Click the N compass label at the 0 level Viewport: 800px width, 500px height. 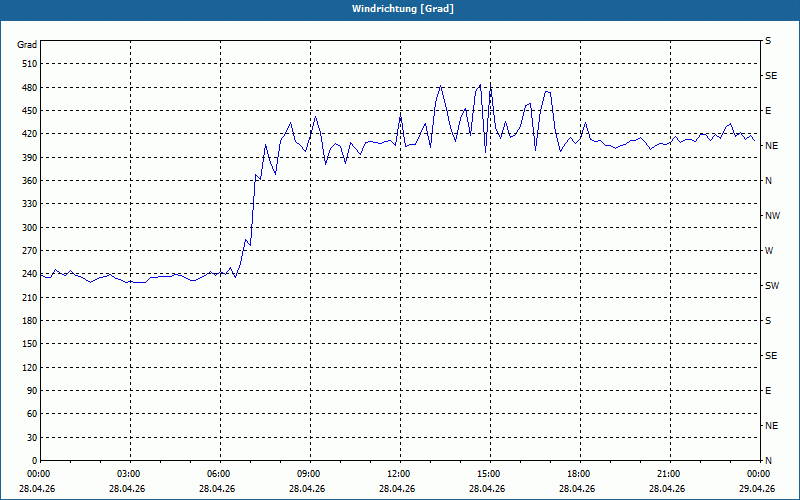click(768, 461)
